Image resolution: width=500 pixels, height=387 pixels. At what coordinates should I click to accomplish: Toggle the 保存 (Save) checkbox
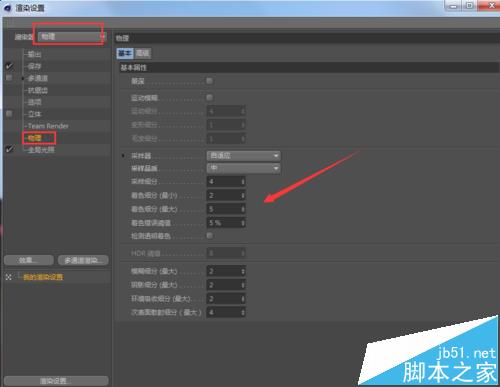pyautogui.click(x=9, y=66)
